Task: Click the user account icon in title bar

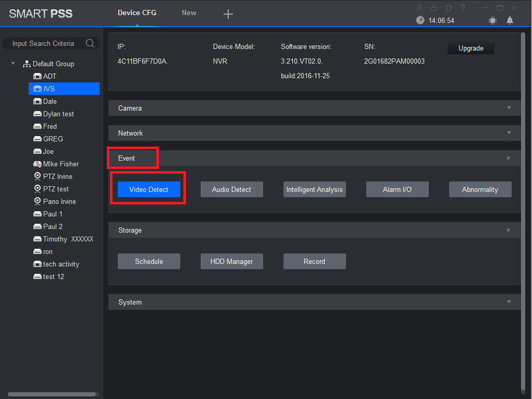Action: pyautogui.click(x=419, y=8)
